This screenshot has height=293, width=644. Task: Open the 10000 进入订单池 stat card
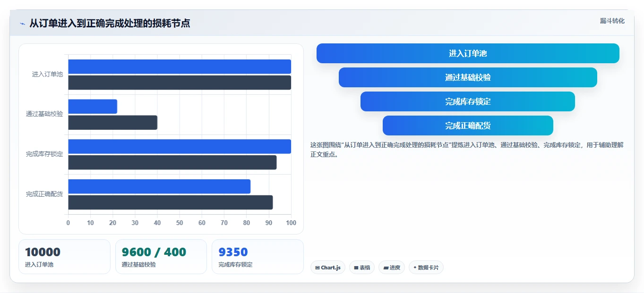point(64,257)
